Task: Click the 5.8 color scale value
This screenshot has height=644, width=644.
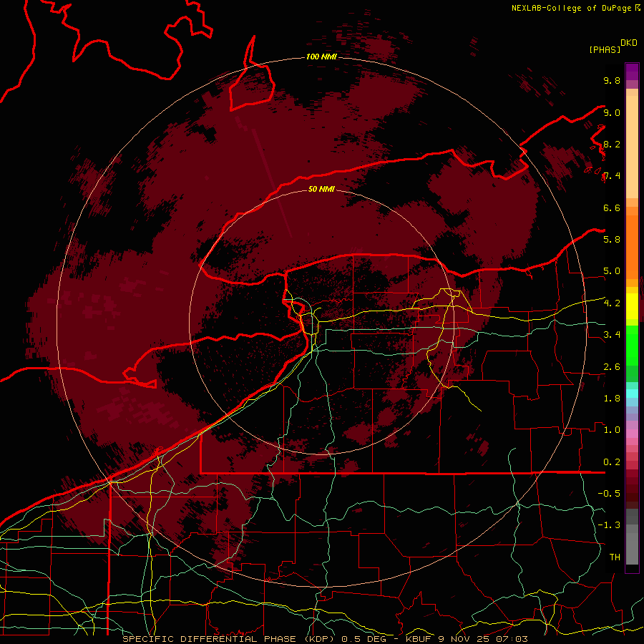Action: [x=612, y=240]
